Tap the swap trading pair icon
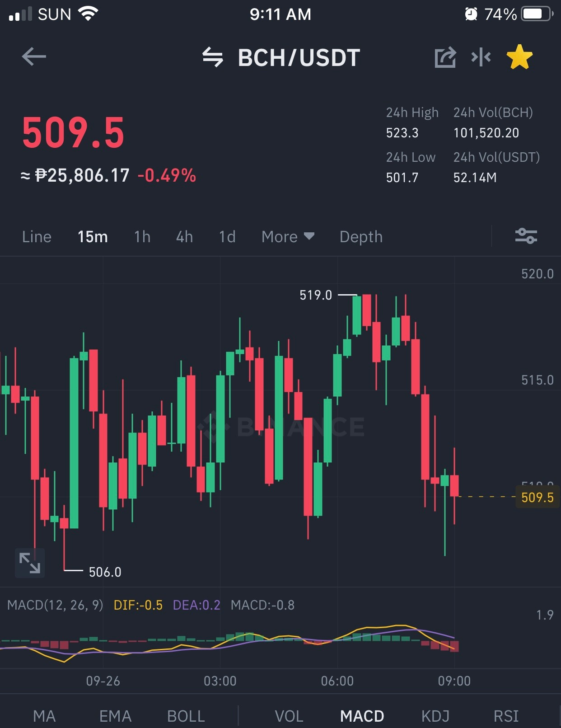 point(212,57)
